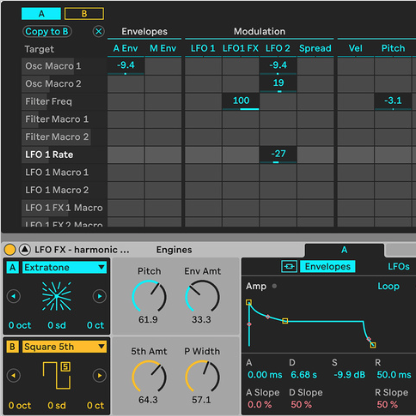Select previous oscillator type for engine B
The image size is (416, 416).
pyautogui.click(x=14, y=376)
